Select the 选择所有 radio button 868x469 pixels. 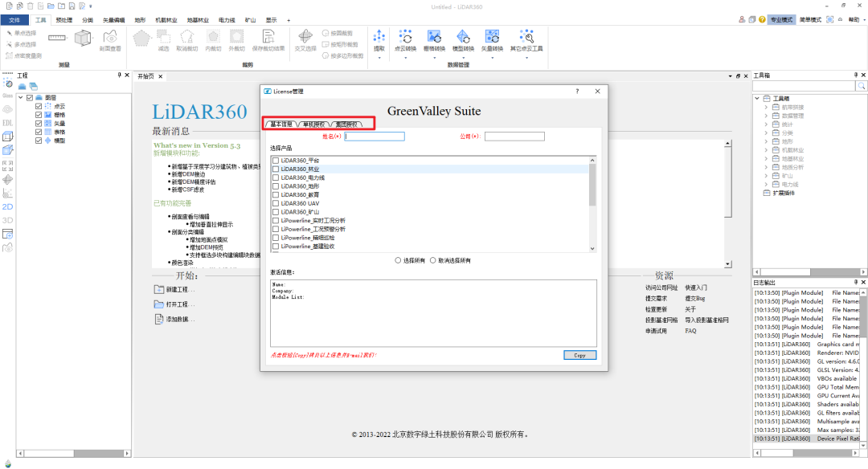tap(398, 260)
